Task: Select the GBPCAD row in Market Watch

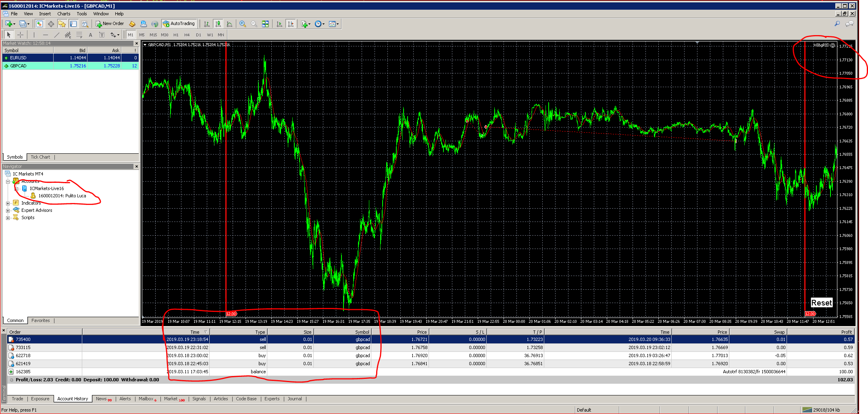Action: 71,66
